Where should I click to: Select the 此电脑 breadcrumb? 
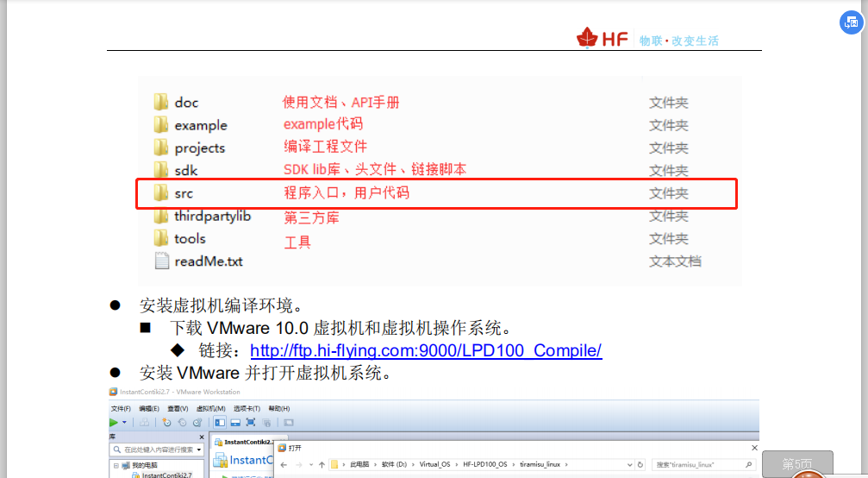(x=359, y=465)
